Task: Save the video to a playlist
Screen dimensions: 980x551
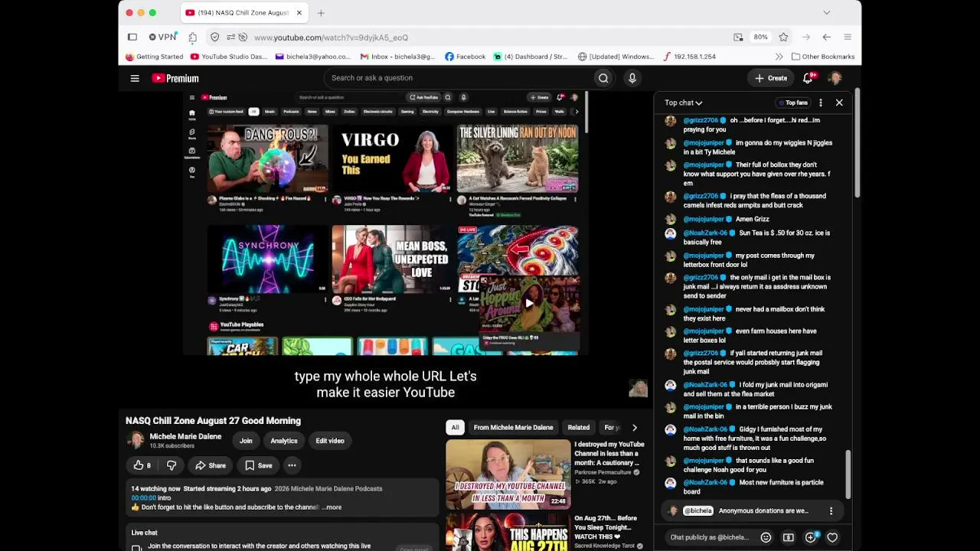Action: 259,465
